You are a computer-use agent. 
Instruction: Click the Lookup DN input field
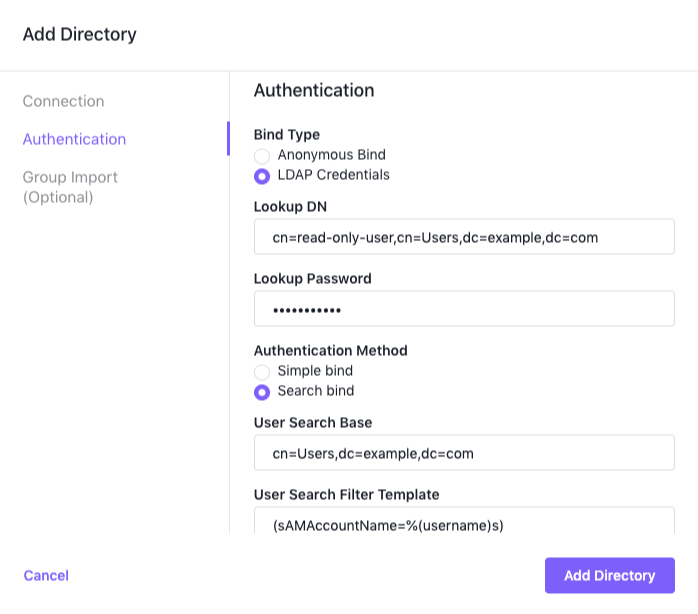click(464, 236)
